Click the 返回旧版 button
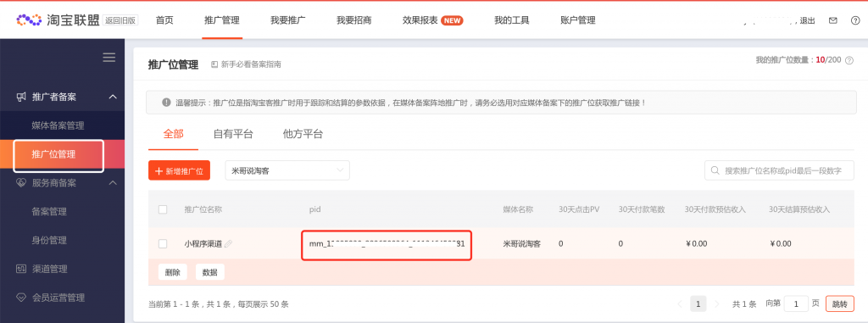868x323 pixels. (x=120, y=20)
